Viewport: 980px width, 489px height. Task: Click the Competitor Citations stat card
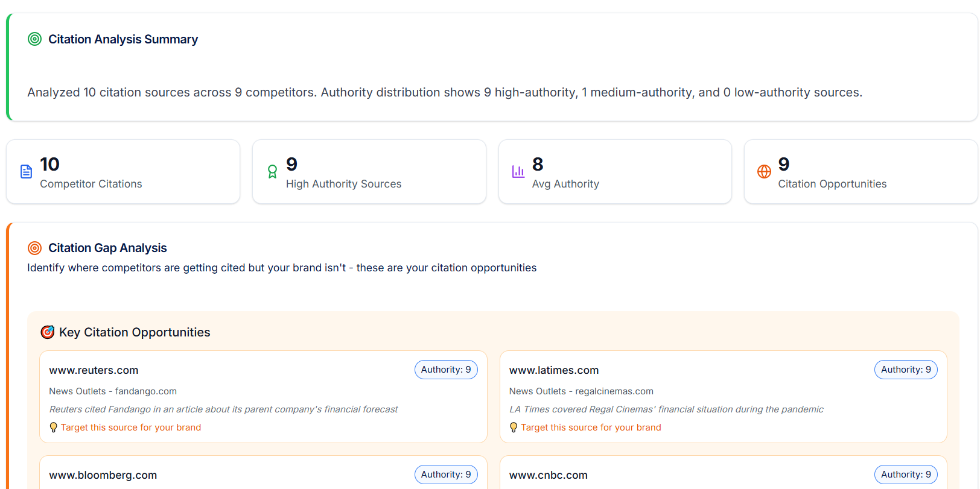coord(123,172)
